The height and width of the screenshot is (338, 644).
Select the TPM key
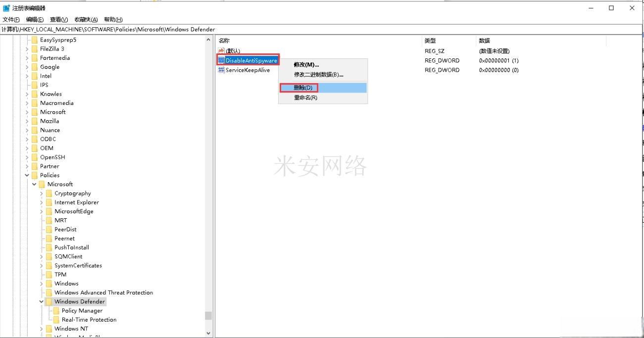(x=60, y=274)
